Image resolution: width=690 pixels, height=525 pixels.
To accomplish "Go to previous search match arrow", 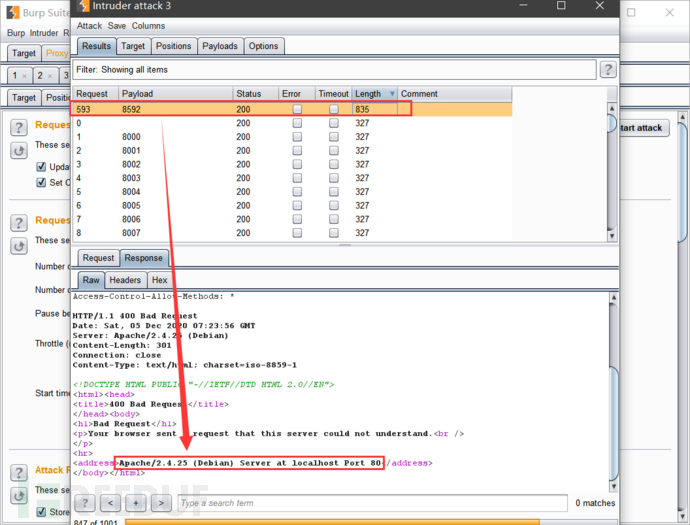I will pos(111,502).
